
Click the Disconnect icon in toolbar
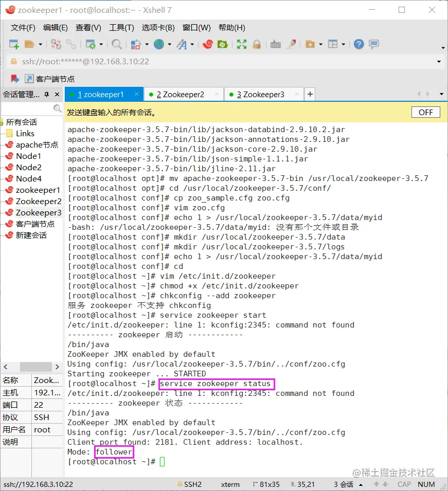(56, 44)
